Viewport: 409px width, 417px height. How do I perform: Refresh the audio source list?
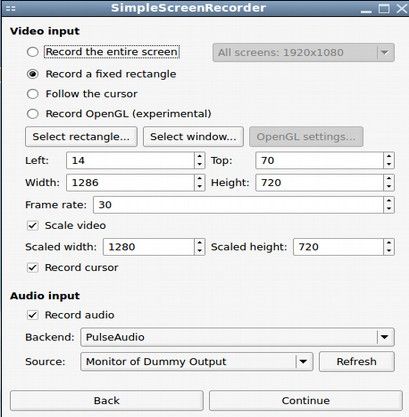(x=357, y=362)
